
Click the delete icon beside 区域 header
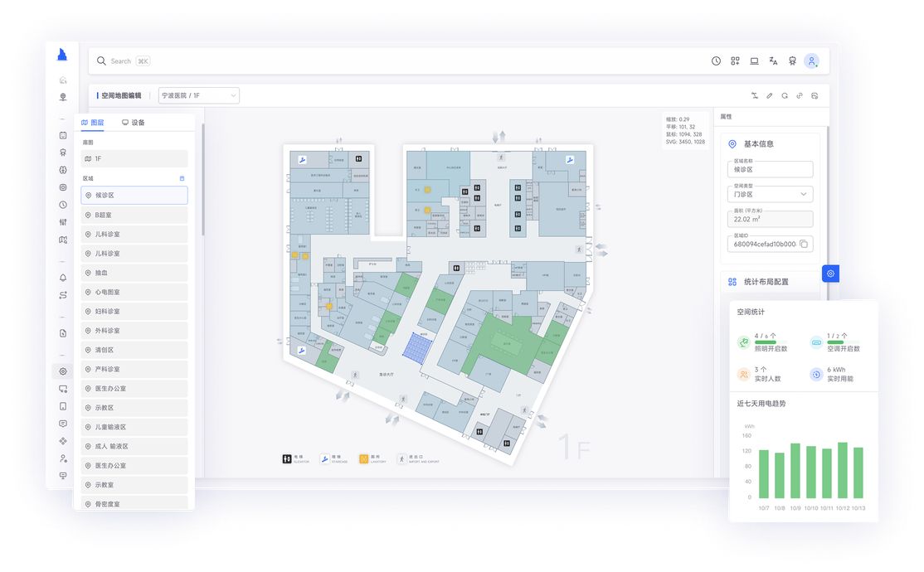click(x=182, y=178)
